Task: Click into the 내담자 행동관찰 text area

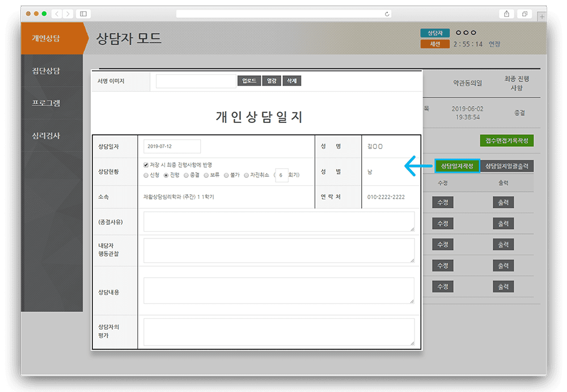Action: click(x=279, y=250)
